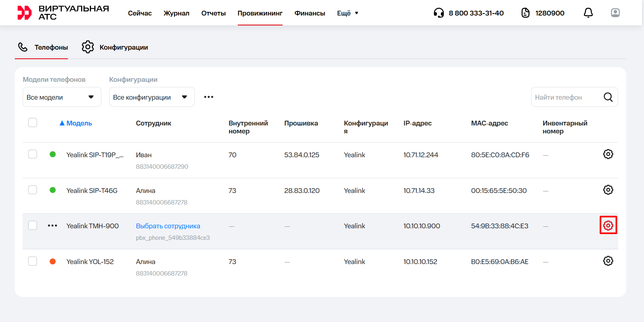Image resolution: width=644 pixels, height=322 pixels.
Task: Switch to the Конфигурации tab
Action: pos(115,47)
